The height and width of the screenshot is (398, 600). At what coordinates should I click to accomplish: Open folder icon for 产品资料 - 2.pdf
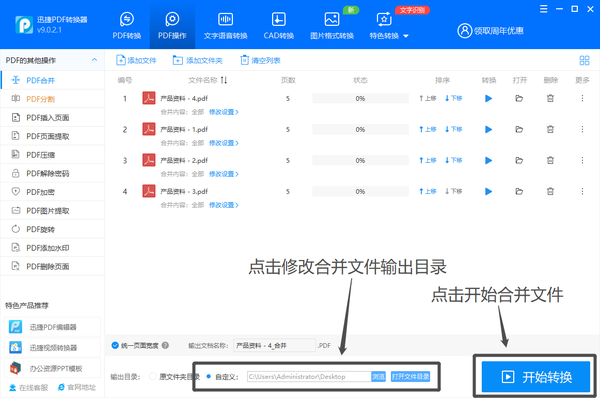(x=519, y=160)
